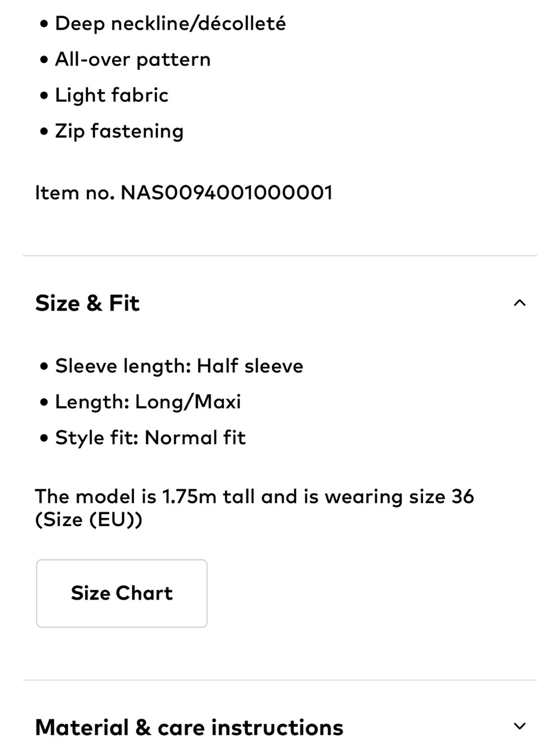The image size is (560, 747).
Task: Click the Material & care instructions heading
Action: (189, 727)
